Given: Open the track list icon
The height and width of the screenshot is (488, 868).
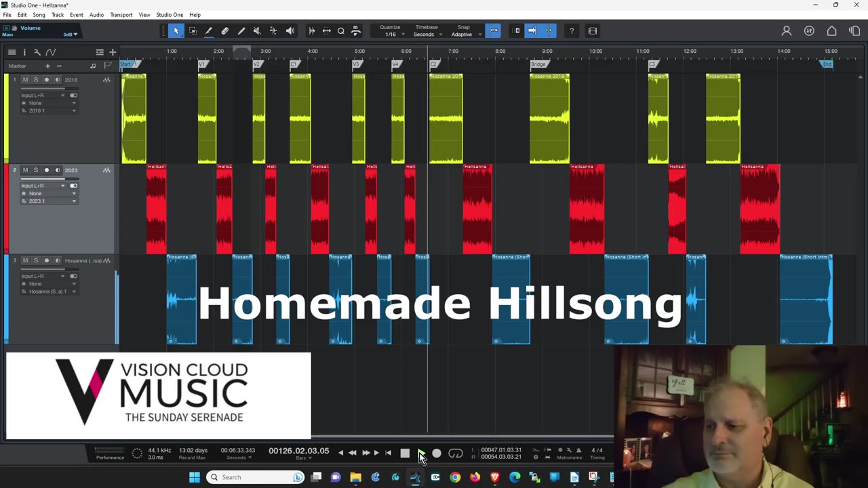Looking at the screenshot, I should (x=12, y=52).
